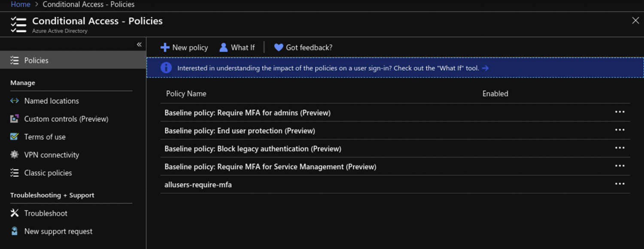Click the heart feedback icon
The image size is (644, 249).
(279, 48)
